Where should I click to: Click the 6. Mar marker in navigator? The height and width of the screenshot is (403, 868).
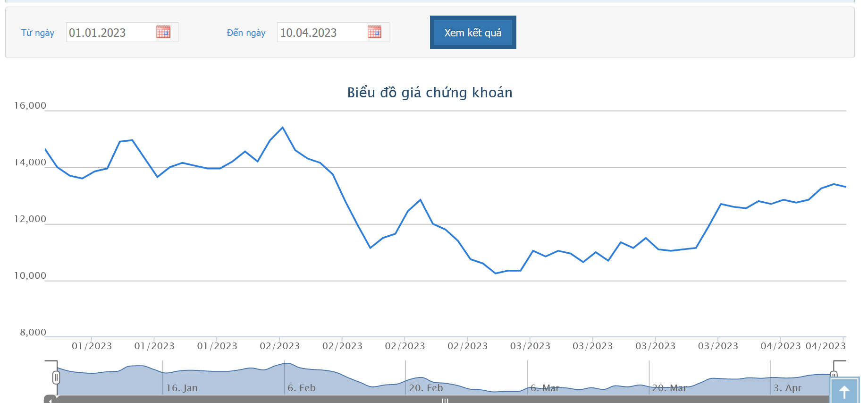click(x=545, y=388)
